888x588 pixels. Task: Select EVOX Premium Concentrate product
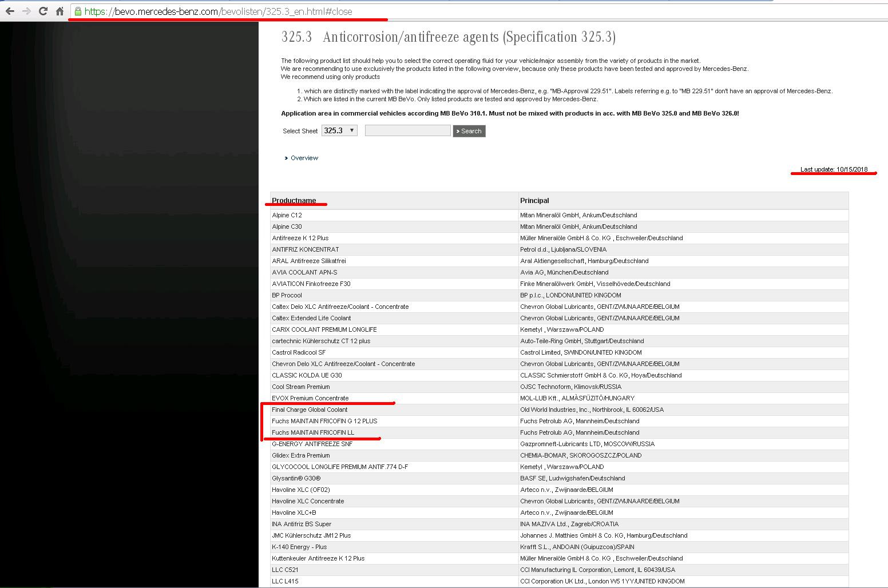coord(310,398)
